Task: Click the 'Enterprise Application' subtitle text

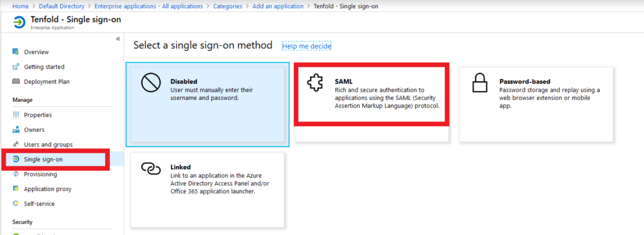Action: (52, 28)
